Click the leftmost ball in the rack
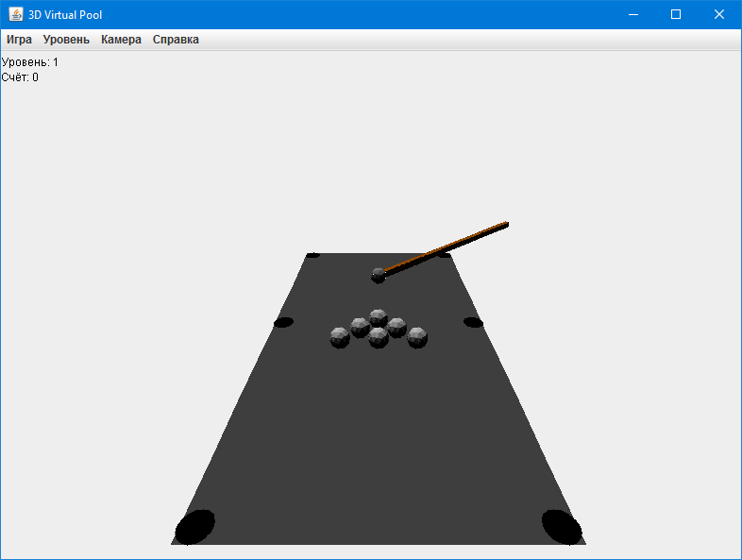 click(x=340, y=337)
